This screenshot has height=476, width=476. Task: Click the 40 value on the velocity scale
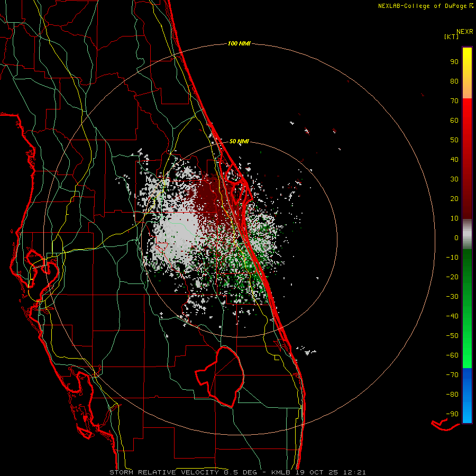point(454,160)
